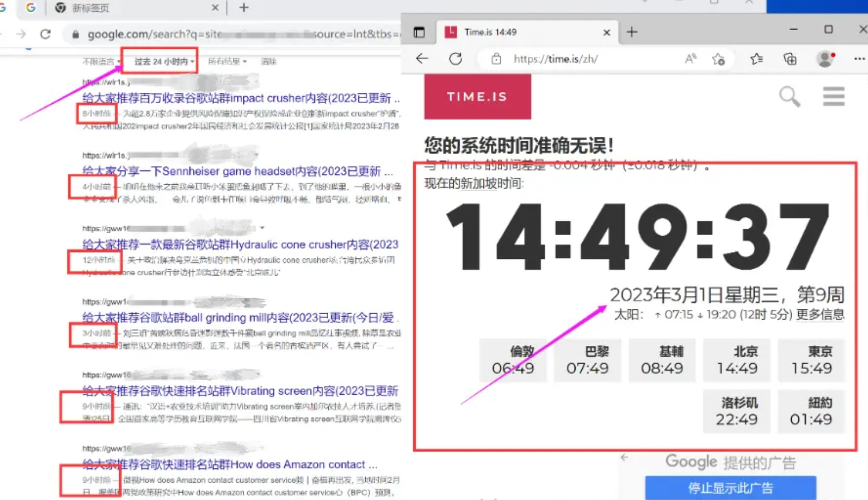868x500 pixels.
Task: Click the ad back arrow near Google 提供的广告
Action: [x=624, y=458]
